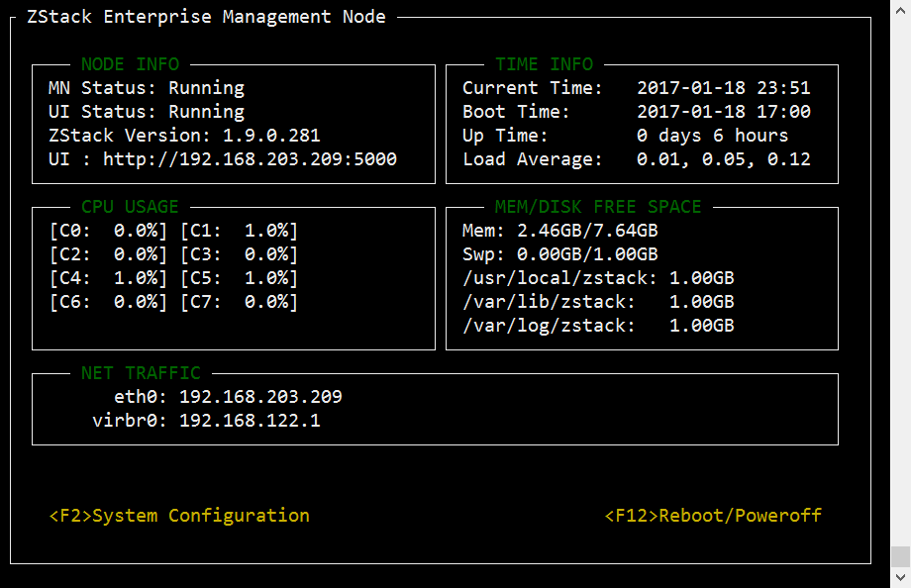
Task: Click the Current Time value 2017-01-18 23:51
Action: coord(723,88)
